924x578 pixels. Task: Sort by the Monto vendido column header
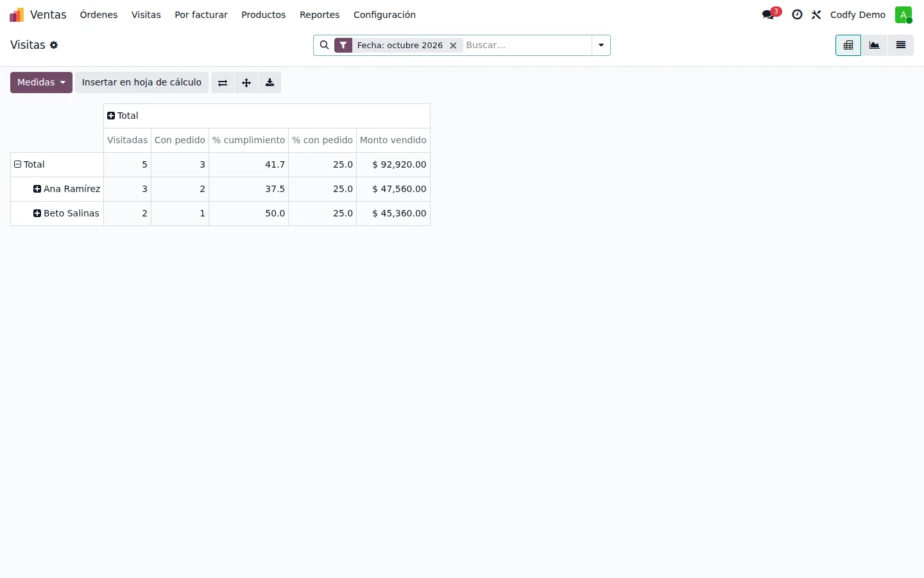coord(393,140)
